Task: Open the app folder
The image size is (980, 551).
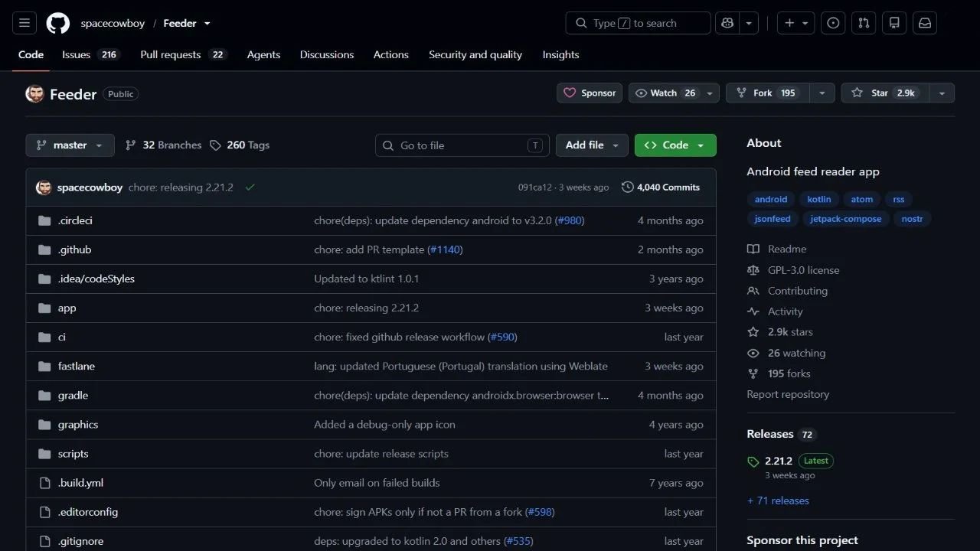Action: [x=67, y=308]
